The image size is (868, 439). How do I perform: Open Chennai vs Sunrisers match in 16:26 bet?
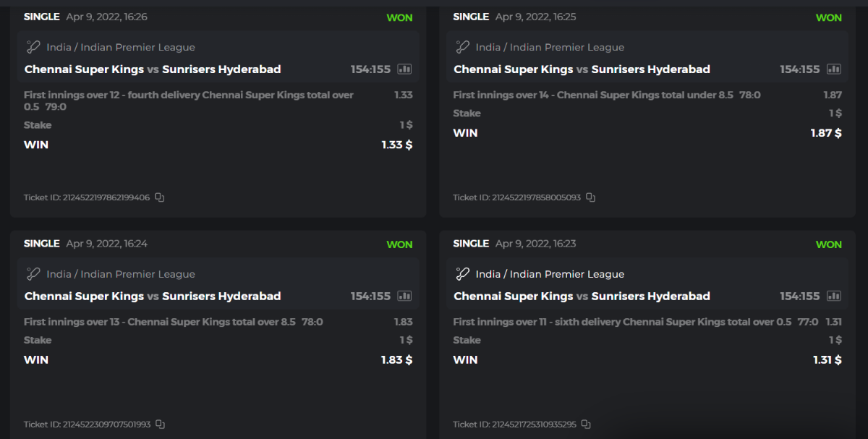(153, 69)
